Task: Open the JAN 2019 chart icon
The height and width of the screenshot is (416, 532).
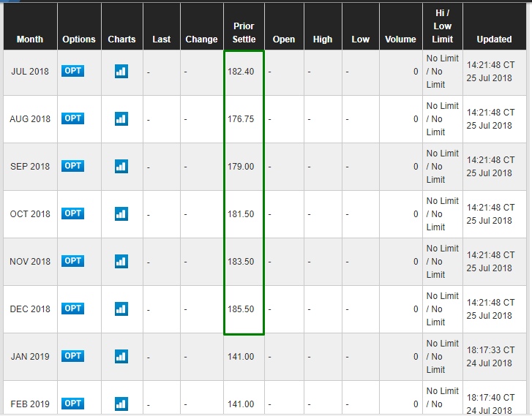Action: 121,356
